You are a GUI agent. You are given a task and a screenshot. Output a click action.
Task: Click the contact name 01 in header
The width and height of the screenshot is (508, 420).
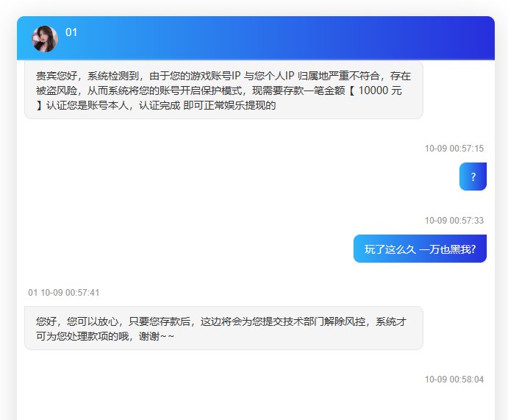71,32
